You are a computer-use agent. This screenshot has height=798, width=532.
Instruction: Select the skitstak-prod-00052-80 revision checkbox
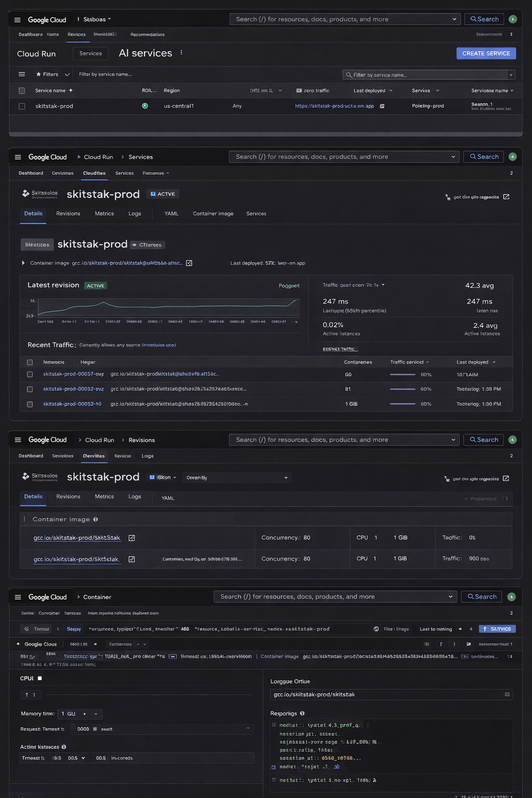pos(30,404)
